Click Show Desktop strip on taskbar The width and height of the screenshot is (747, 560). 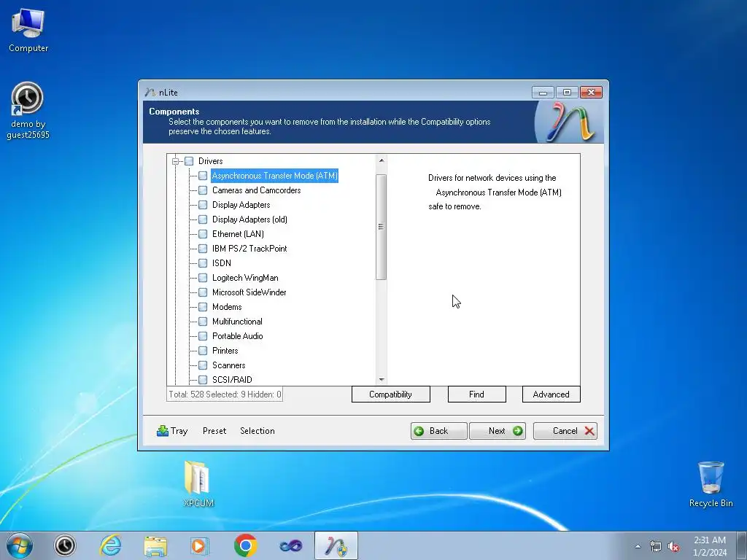coord(742,546)
